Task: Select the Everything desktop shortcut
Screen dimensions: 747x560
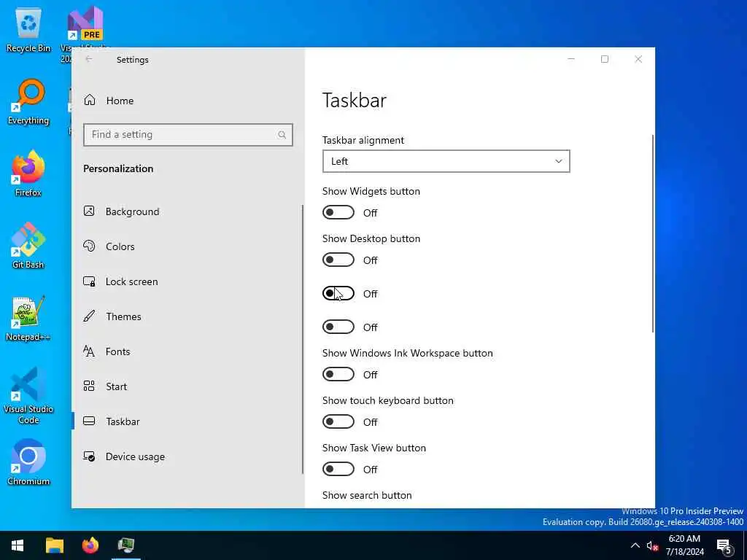Action: 28,102
